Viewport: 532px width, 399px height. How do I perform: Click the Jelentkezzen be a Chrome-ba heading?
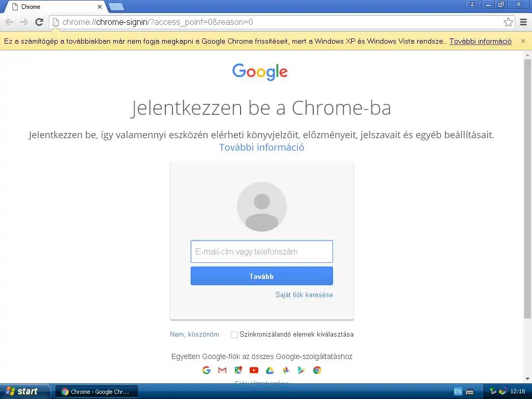[261, 108]
